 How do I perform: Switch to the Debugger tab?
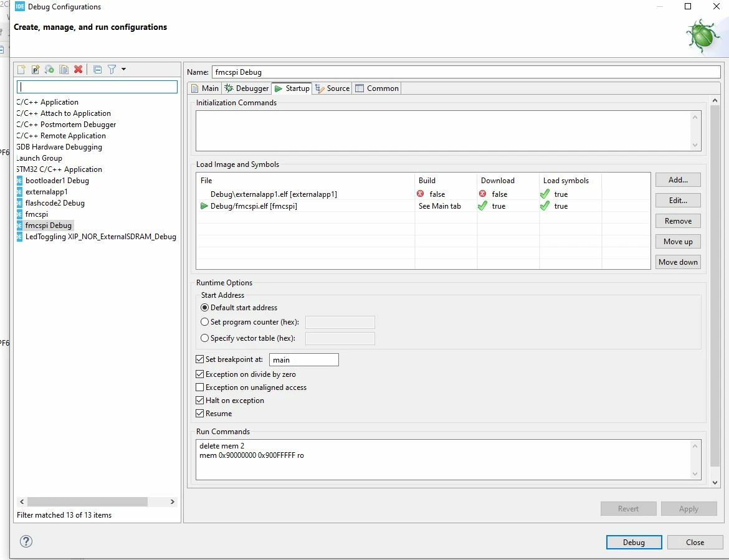pos(247,88)
